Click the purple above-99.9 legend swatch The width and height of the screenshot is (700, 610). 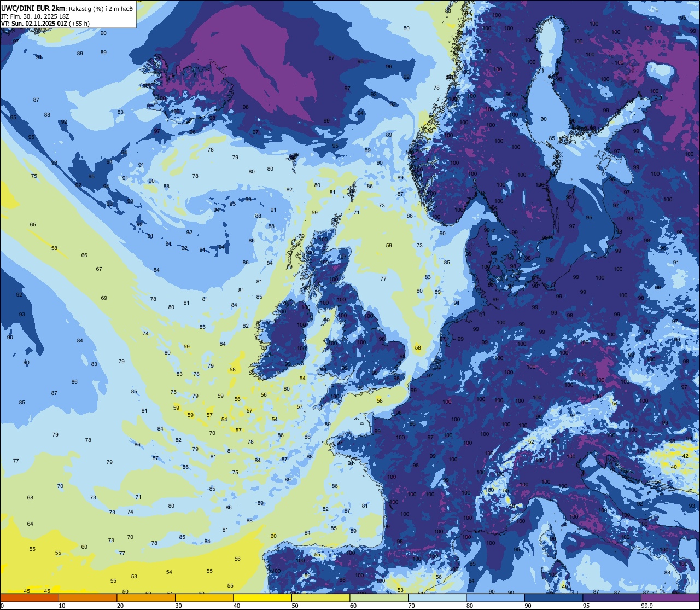[670, 597]
